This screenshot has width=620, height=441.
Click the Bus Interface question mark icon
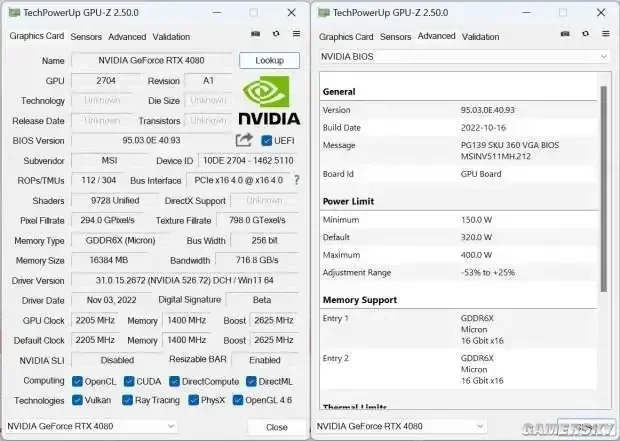[297, 180]
